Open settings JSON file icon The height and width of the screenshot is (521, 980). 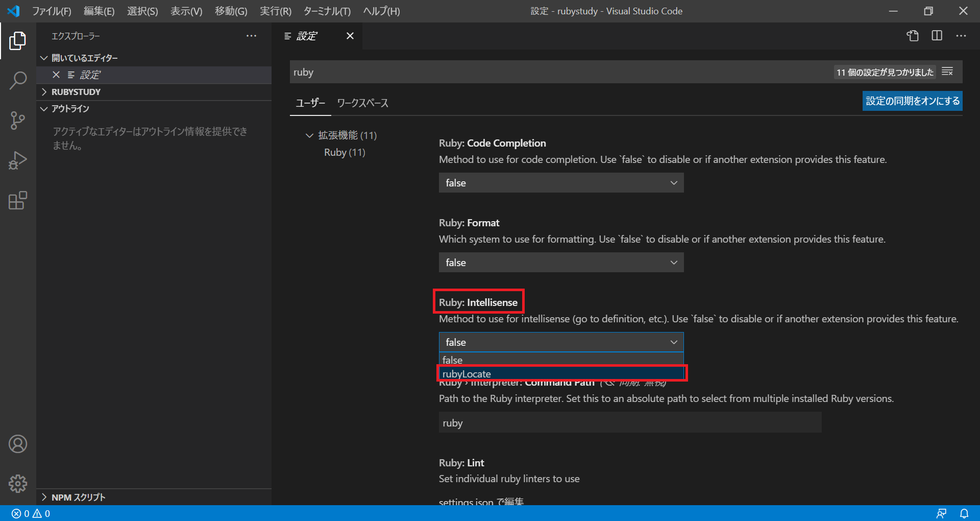pos(913,36)
